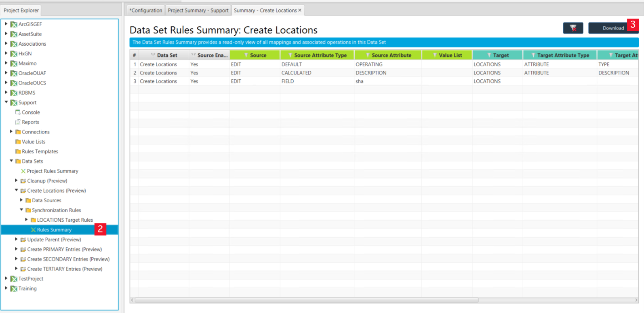Viewport: 644px width, 316px height.
Task: Click the Reports icon under Support
Action: (x=18, y=122)
